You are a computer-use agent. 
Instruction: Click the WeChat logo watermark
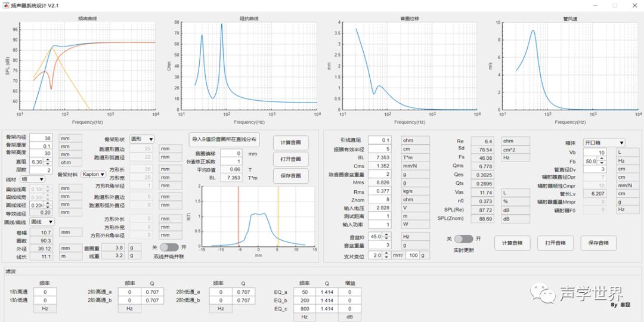click(544, 293)
